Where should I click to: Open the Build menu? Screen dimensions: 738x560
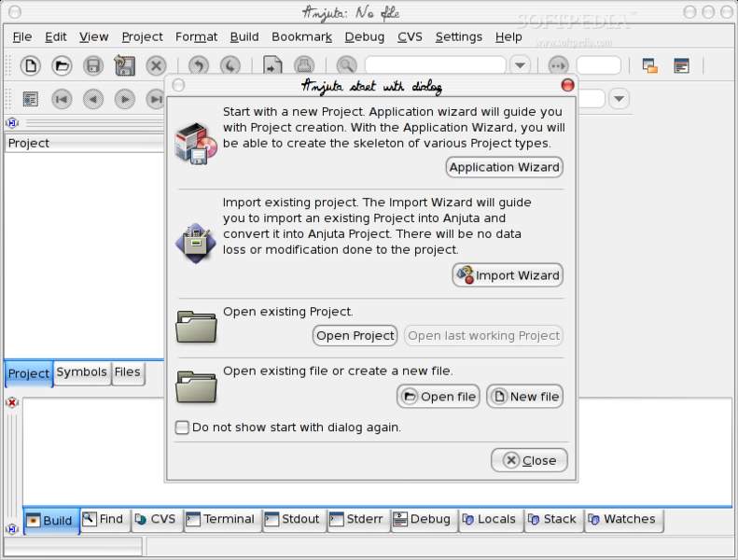244,36
